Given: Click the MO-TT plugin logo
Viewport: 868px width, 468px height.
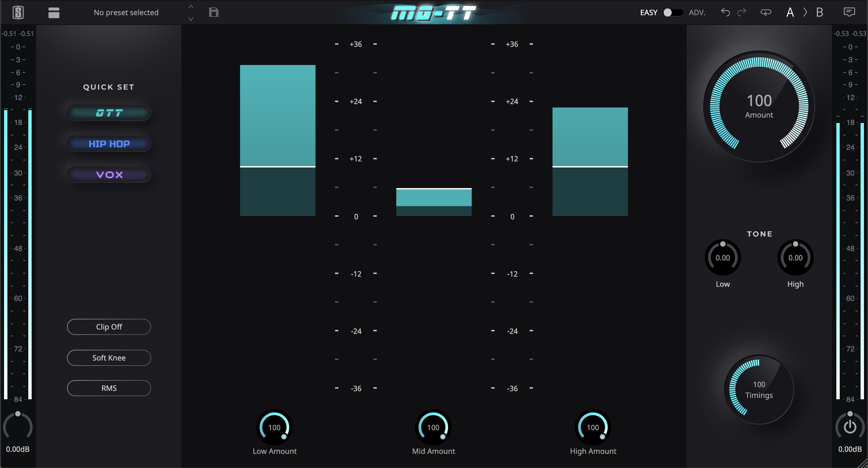Looking at the screenshot, I should click(x=434, y=13).
